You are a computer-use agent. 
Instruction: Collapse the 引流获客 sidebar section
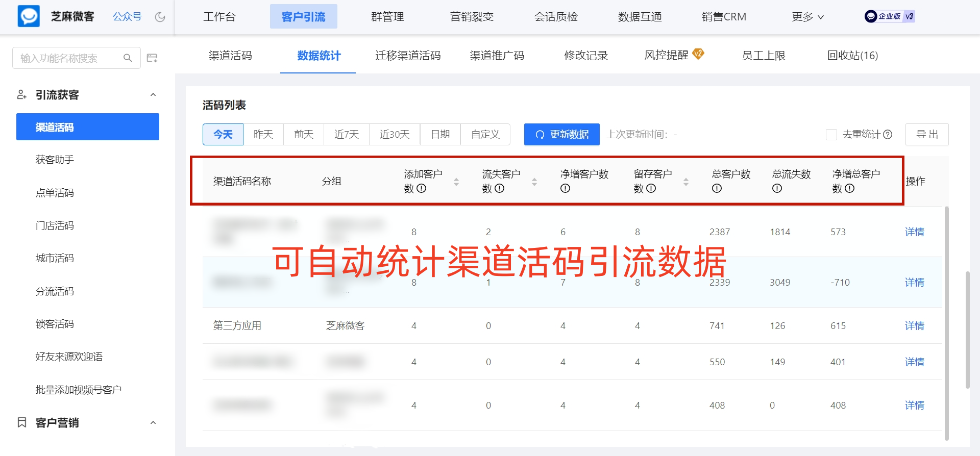click(x=153, y=95)
